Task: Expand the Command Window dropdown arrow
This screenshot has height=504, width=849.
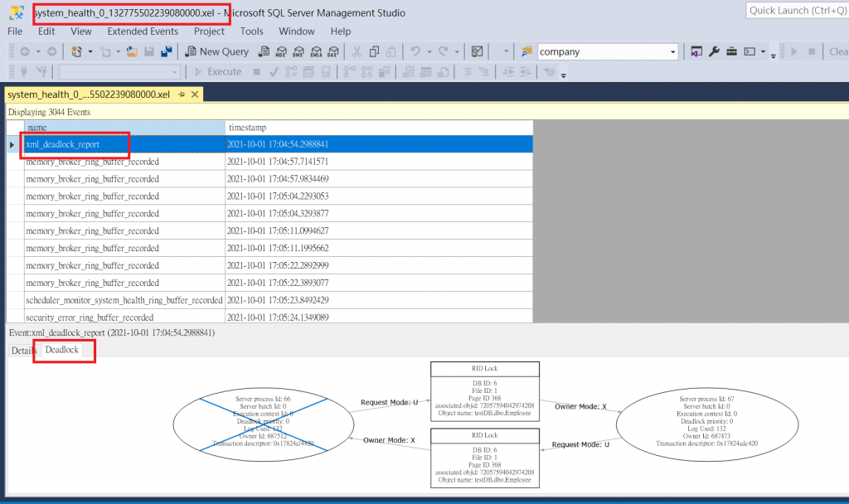Action: point(763,52)
